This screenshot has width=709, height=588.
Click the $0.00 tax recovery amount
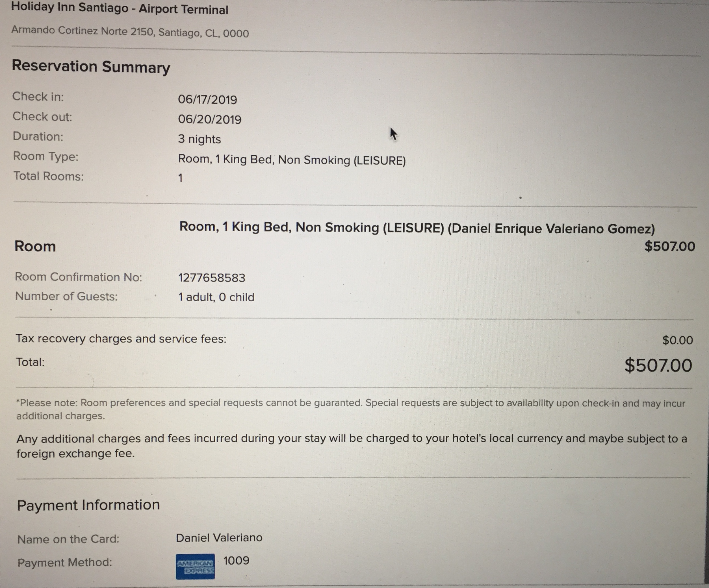[678, 340]
